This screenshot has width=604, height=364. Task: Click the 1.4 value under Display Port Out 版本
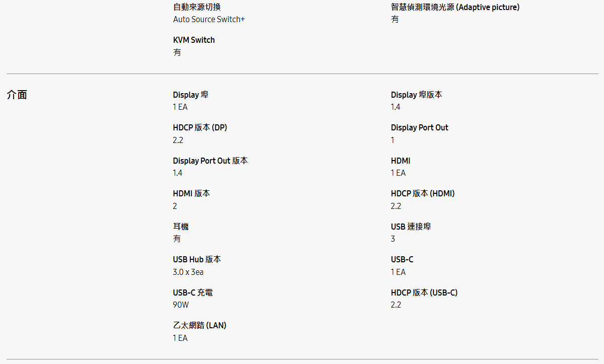pyautogui.click(x=178, y=173)
